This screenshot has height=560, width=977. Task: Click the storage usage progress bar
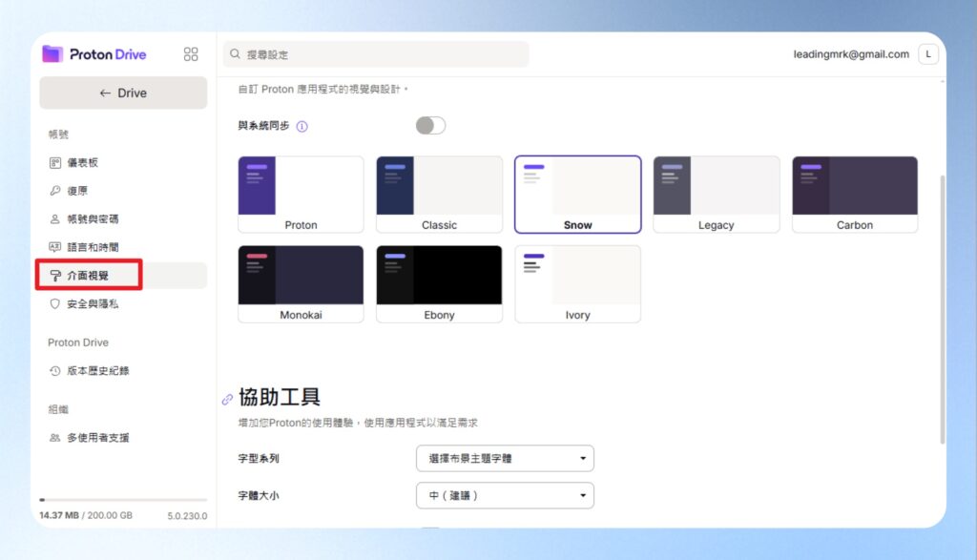click(x=123, y=500)
